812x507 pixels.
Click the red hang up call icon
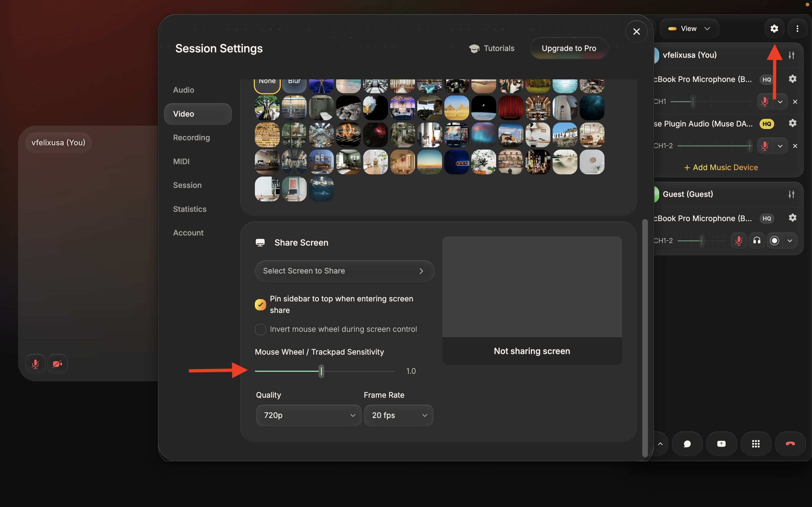tap(790, 443)
